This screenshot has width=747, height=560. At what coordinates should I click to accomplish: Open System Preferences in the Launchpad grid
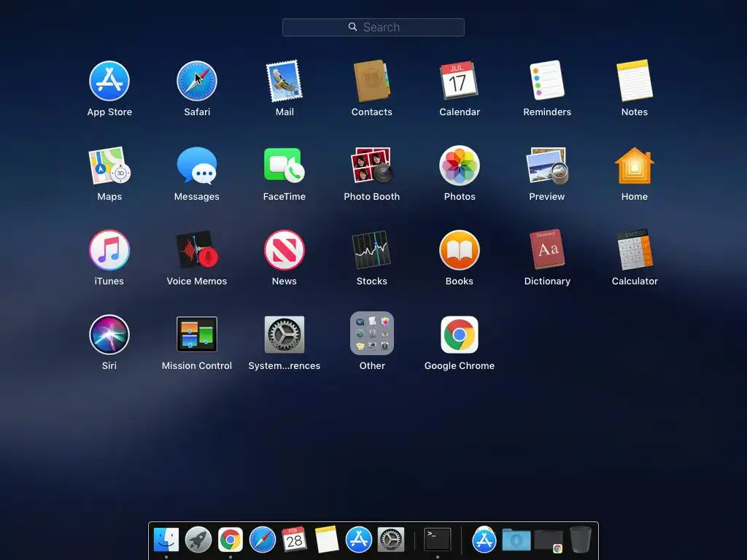(x=285, y=334)
